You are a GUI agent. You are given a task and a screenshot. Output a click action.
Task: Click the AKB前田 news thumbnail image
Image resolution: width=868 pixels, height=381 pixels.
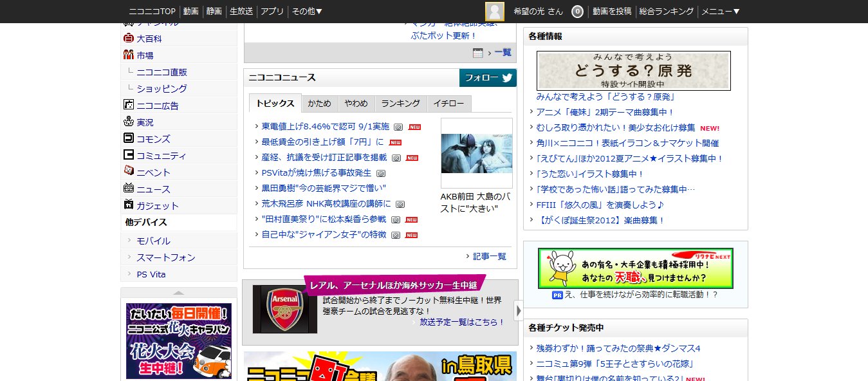(x=477, y=153)
